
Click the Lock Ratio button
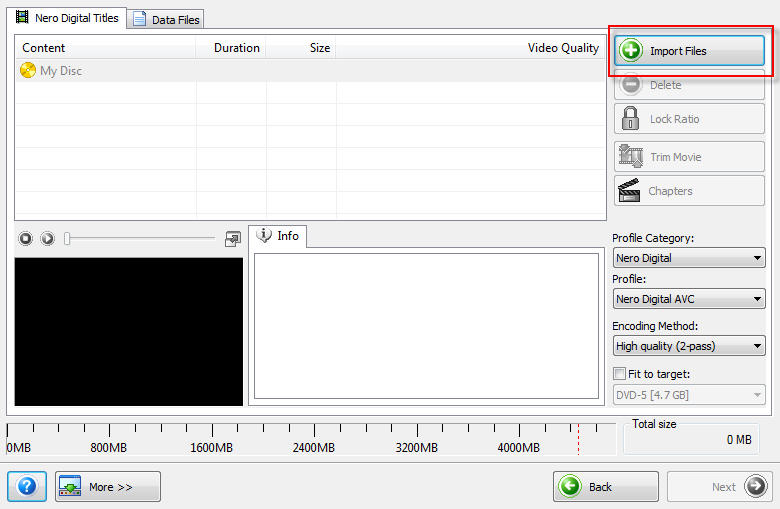tap(689, 119)
